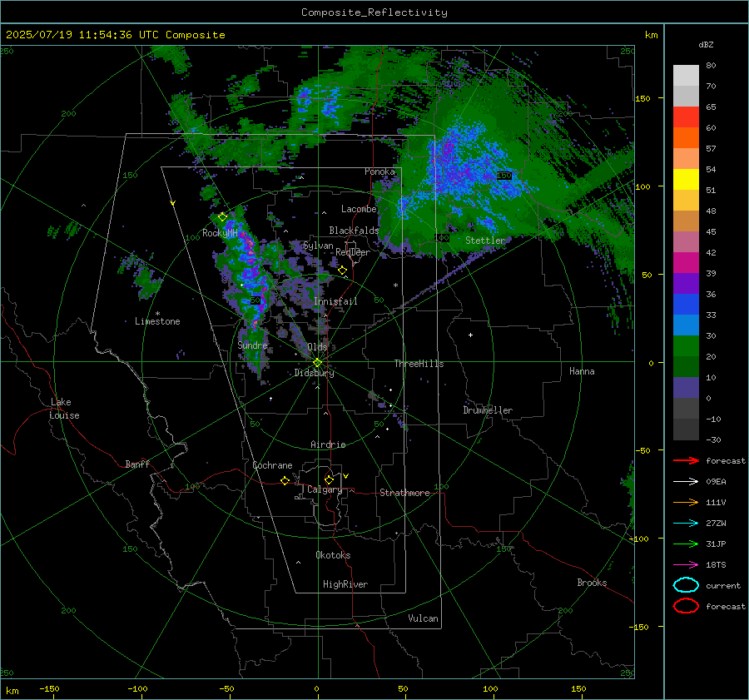Click the HighRiver town label
The image size is (749, 700).
pos(345,584)
